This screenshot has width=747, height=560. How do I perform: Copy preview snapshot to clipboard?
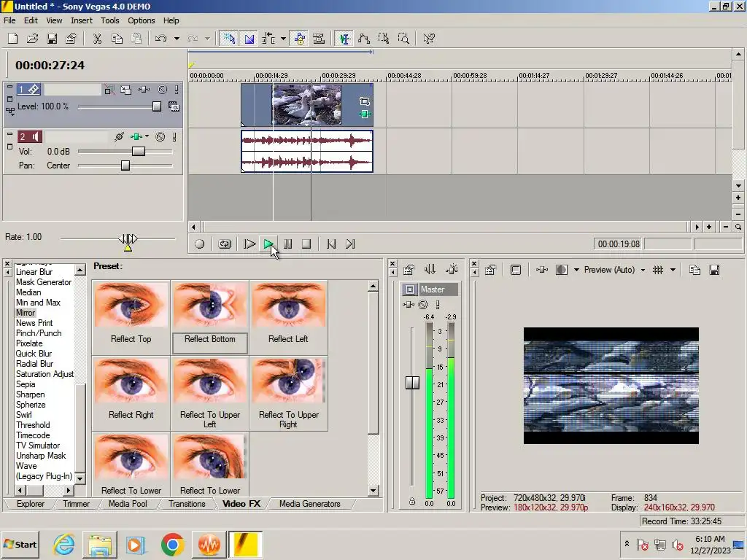[694, 270]
